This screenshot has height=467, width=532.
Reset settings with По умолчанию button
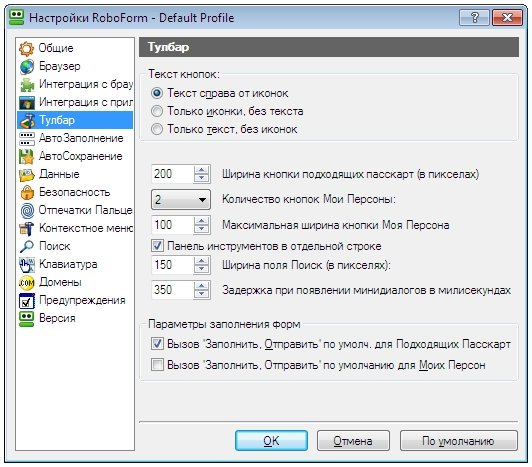(x=459, y=441)
